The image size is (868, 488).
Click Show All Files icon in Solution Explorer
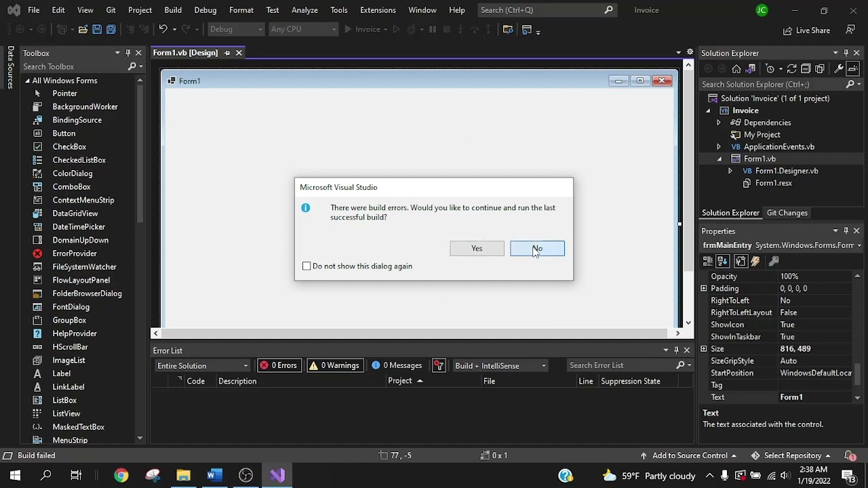pos(820,69)
